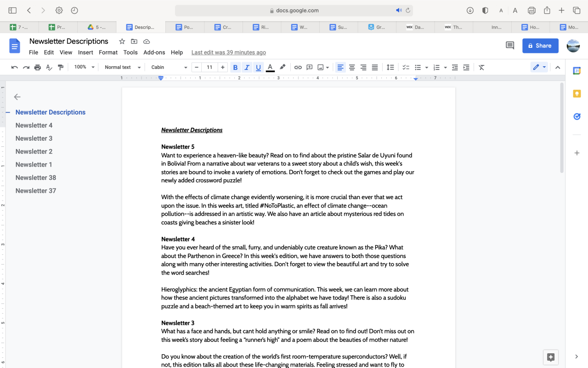
Task: Open the Explore button at bottom right
Action: pos(551,357)
